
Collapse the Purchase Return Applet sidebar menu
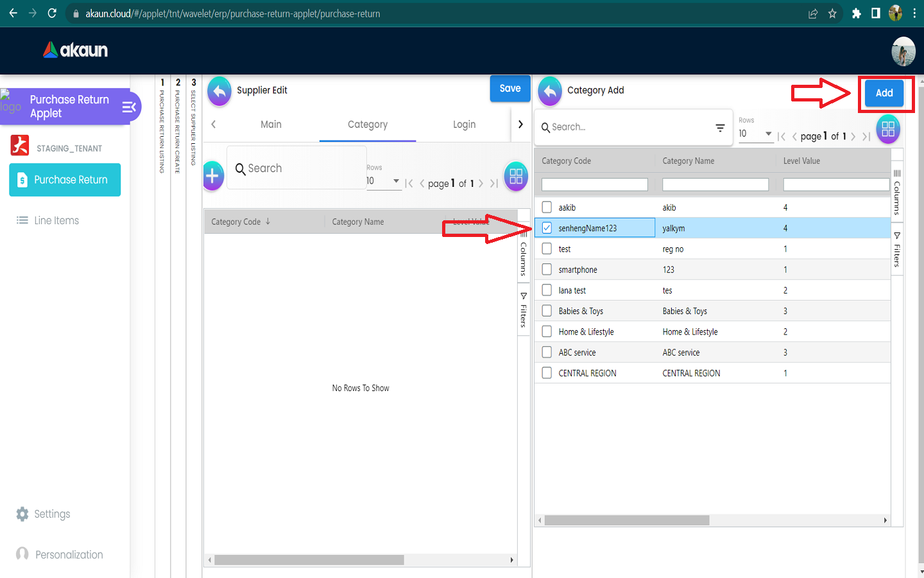click(x=129, y=107)
